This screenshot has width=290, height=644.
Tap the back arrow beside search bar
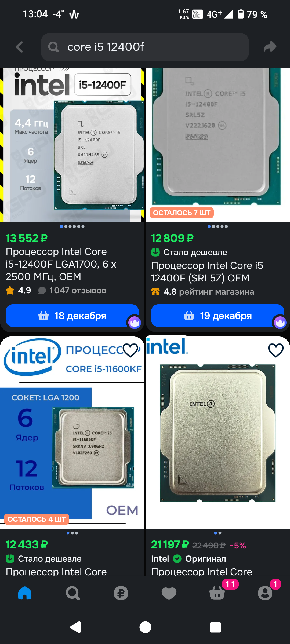(x=19, y=47)
